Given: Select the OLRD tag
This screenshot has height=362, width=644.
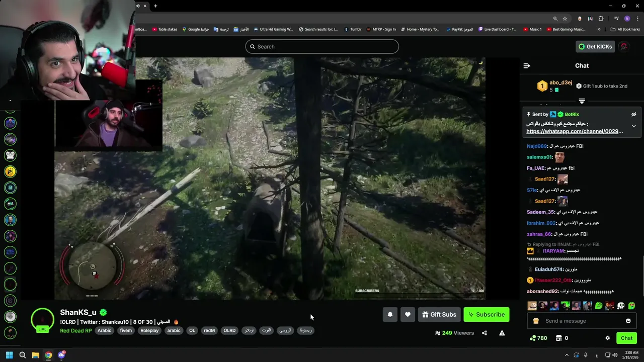Looking at the screenshot, I should [x=229, y=331].
